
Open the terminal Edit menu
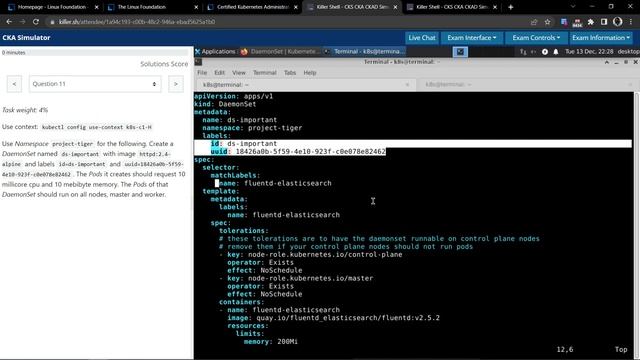220,73
